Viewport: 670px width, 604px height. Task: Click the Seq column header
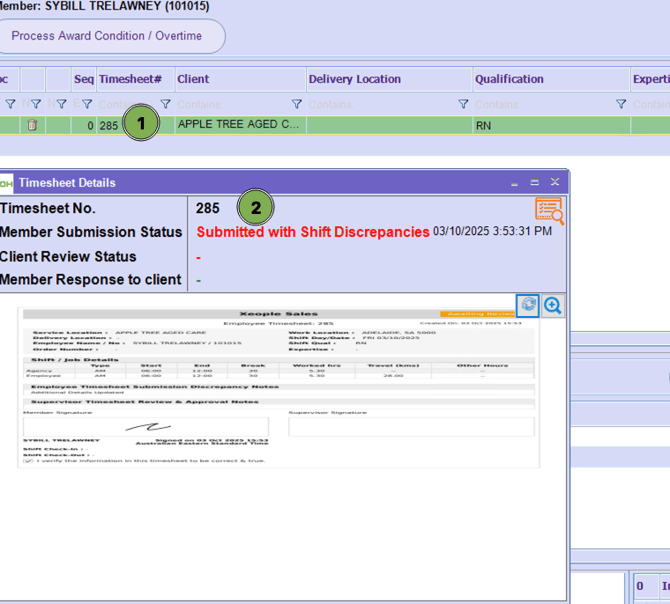coord(83,79)
